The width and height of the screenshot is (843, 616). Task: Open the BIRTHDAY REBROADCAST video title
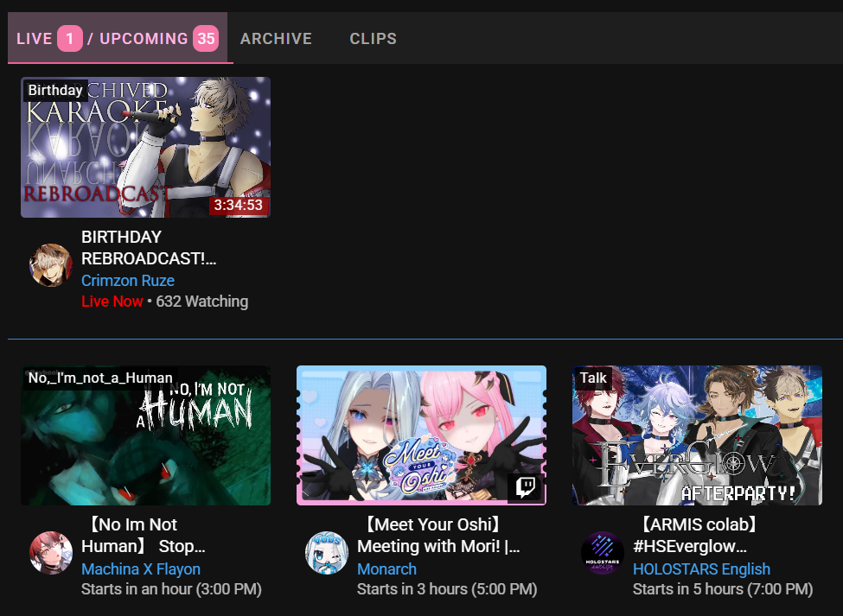tap(149, 248)
